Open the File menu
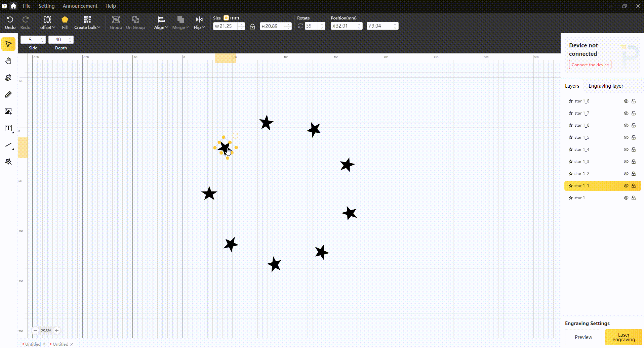 click(x=27, y=6)
